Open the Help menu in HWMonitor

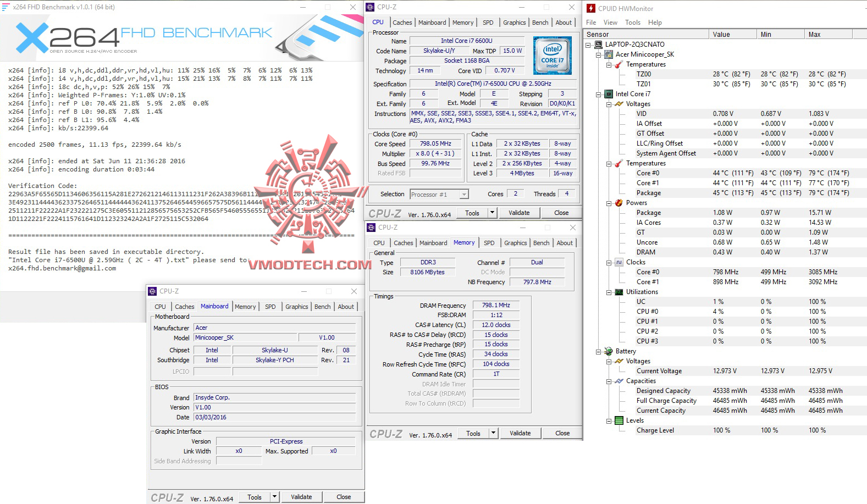[x=655, y=23]
